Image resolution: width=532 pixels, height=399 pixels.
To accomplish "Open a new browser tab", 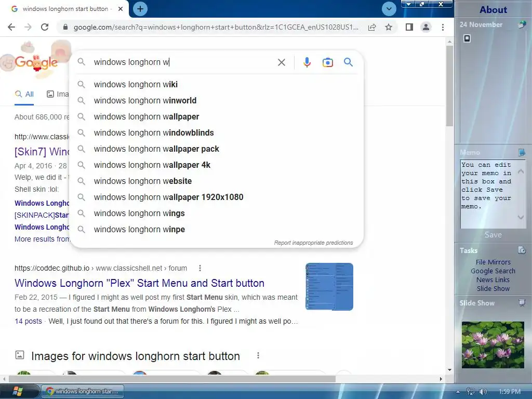I will click(140, 9).
